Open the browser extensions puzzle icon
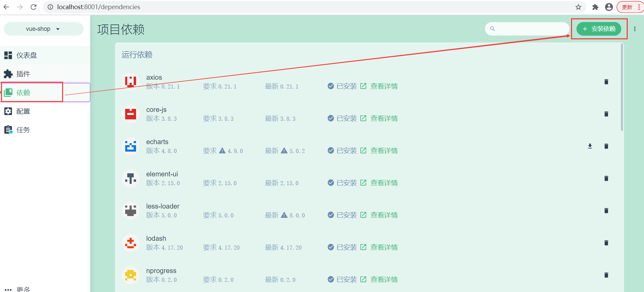The image size is (644, 292). [595, 7]
